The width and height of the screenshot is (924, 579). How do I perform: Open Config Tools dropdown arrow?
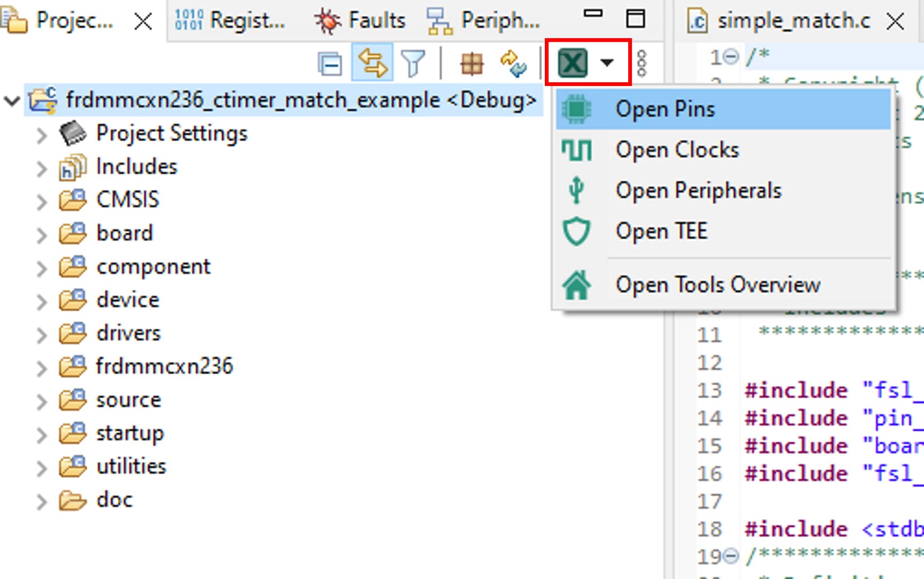pyautogui.click(x=607, y=63)
